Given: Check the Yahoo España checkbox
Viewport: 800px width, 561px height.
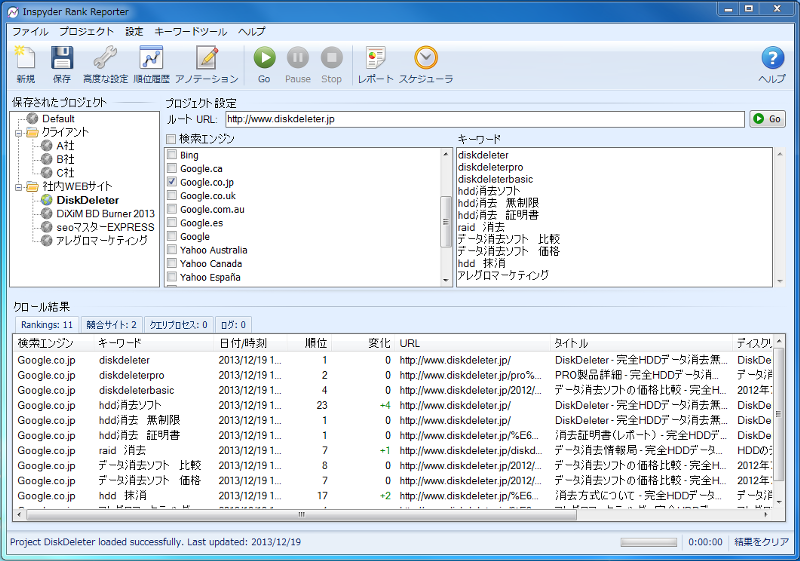Looking at the screenshot, I should coord(172,277).
